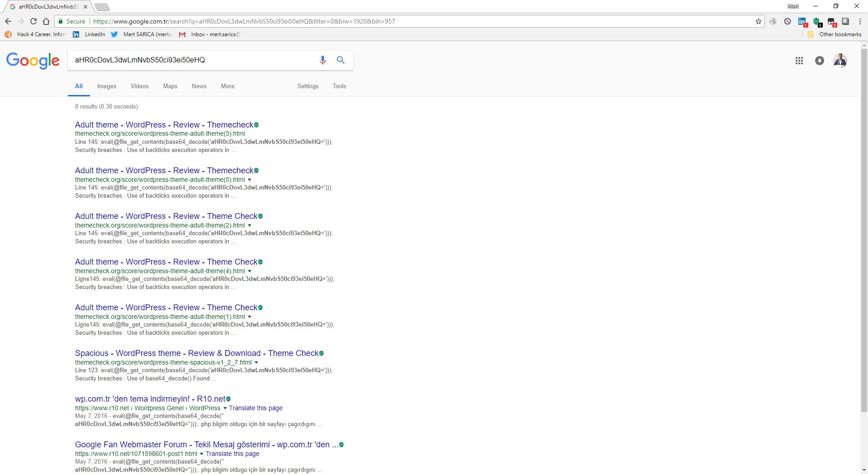Screen dimensions: 868x474
Task: Expand the arrow after adult-theme(1).html URL
Action: coord(250,317)
